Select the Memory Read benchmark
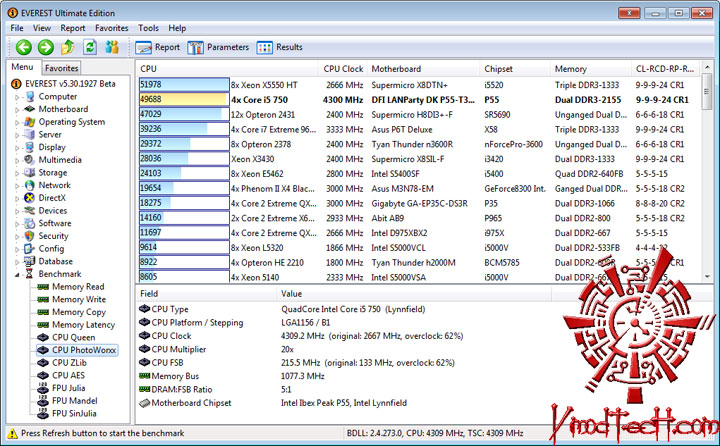Image resolution: width=720 pixels, height=446 pixels. pyautogui.click(x=78, y=287)
